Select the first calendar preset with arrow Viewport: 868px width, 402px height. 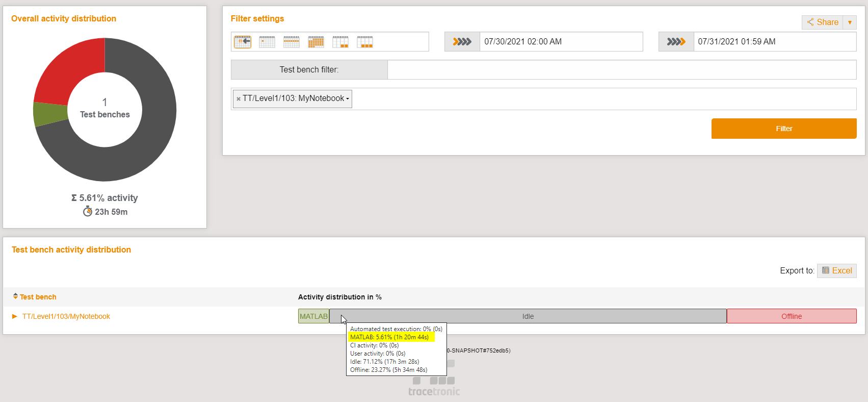(x=243, y=42)
